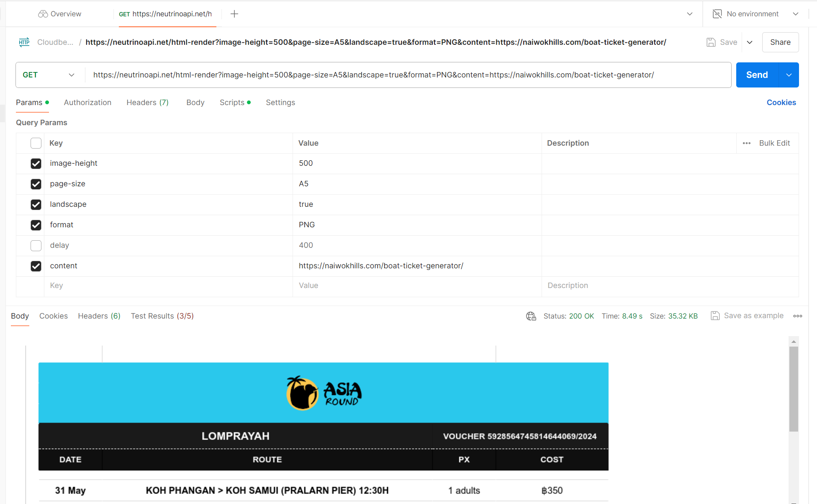Open the request Body tab
817x504 pixels.
[195, 103]
